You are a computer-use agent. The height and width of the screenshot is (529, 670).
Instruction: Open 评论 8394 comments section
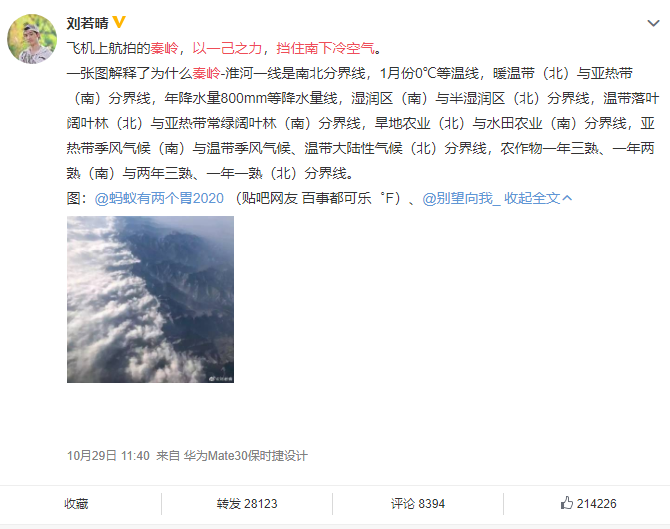click(418, 504)
